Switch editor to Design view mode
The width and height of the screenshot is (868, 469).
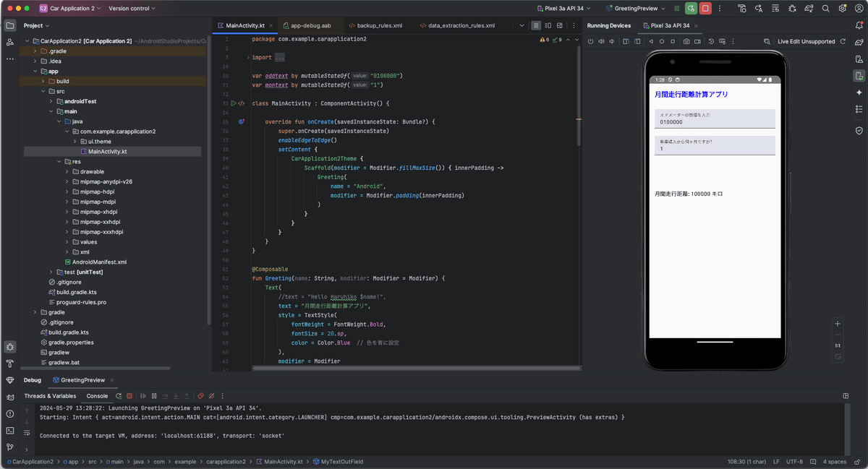(x=559, y=25)
